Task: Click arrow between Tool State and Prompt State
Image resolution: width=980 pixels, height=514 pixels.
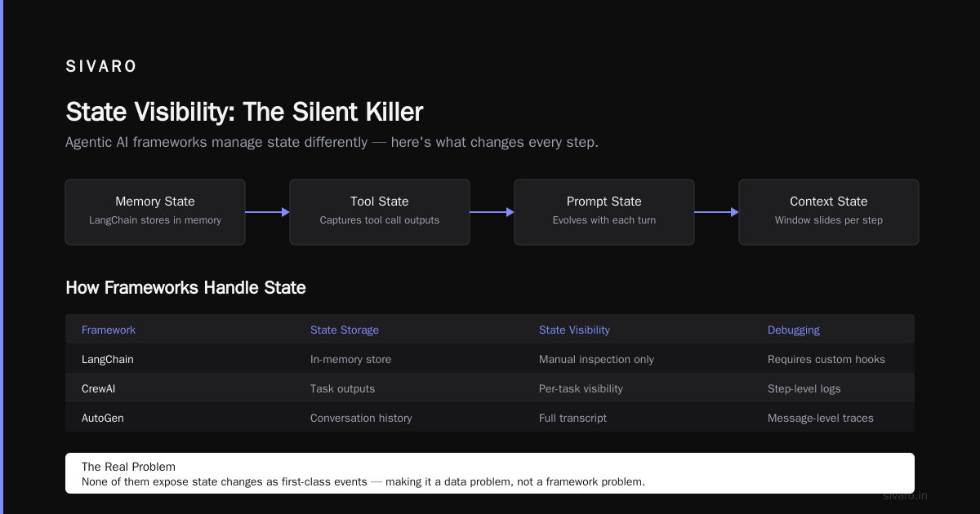Action: tap(492, 212)
